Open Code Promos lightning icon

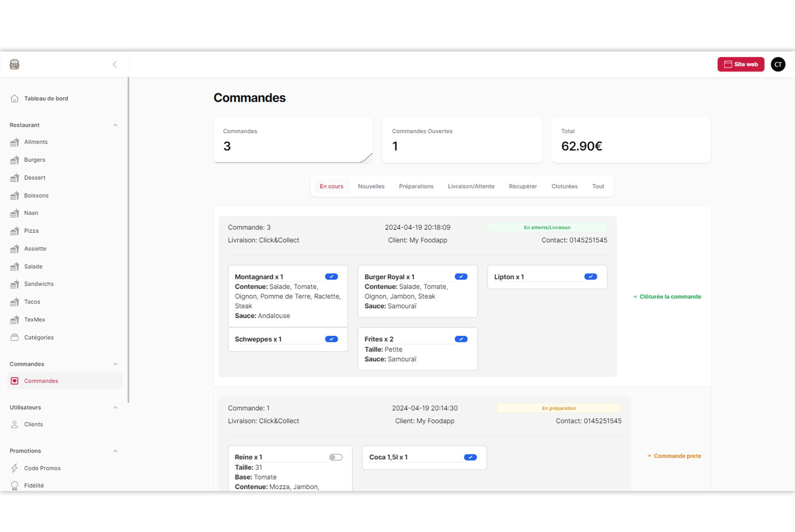click(x=15, y=468)
